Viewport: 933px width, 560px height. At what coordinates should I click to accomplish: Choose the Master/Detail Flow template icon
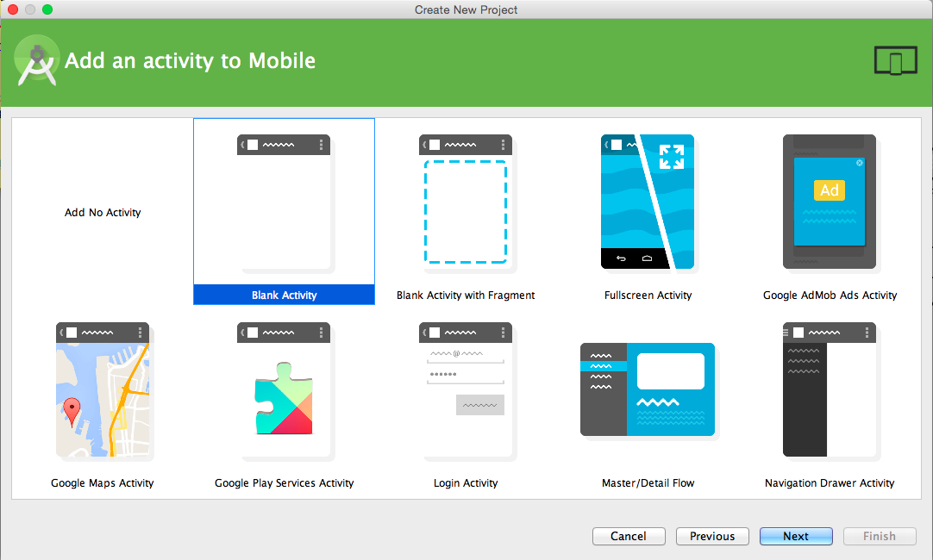648,389
